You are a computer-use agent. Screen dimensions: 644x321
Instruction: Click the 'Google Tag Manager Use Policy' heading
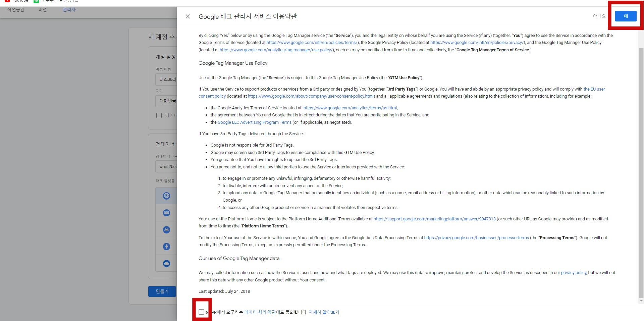(x=233, y=63)
